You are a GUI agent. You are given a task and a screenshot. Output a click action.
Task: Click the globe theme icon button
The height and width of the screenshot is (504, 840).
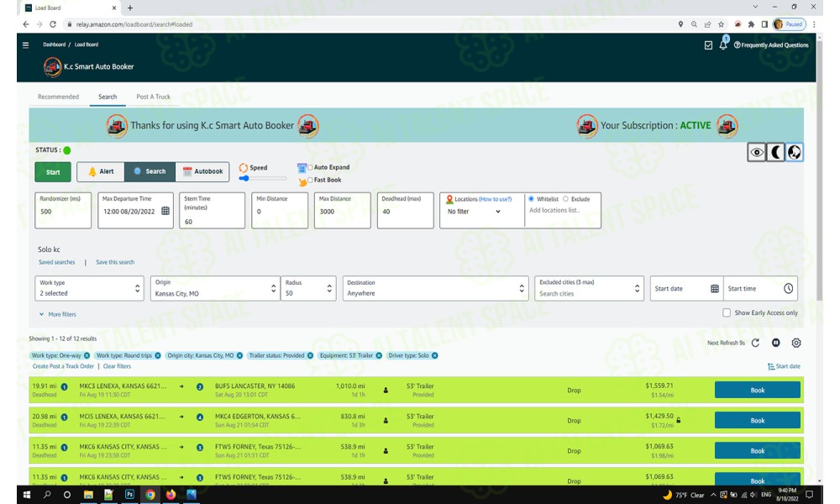[x=794, y=153]
